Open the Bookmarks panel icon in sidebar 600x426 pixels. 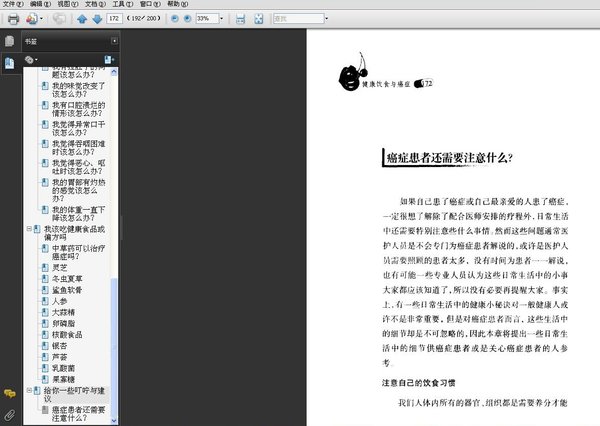pos(10,63)
